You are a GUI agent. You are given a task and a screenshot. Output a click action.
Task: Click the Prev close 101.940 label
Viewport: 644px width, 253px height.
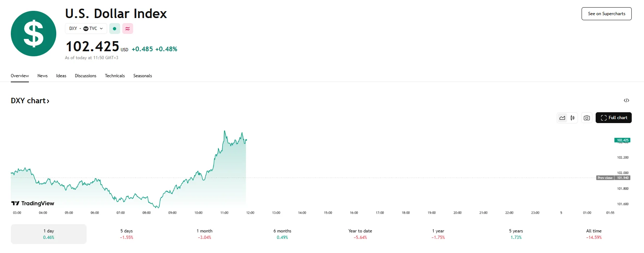pyautogui.click(x=613, y=178)
